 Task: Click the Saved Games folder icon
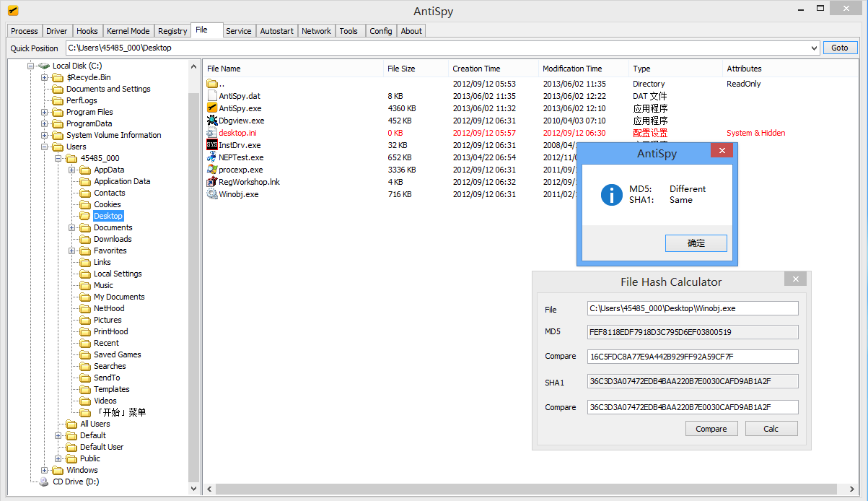pyautogui.click(x=86, y=354)
